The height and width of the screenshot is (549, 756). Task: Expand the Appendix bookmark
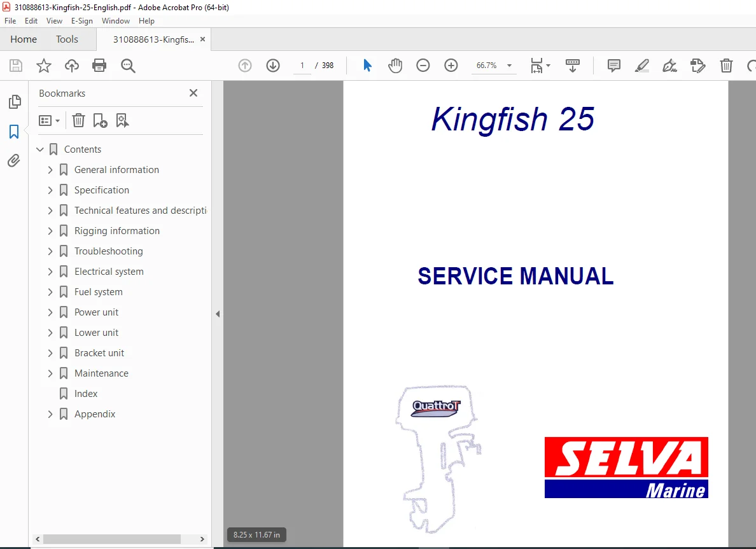[50, 414]
